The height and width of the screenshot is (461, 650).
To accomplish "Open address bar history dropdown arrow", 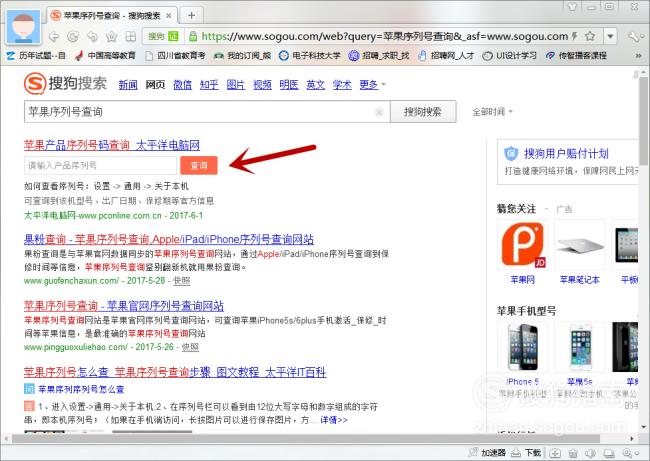I will point(610,36).
